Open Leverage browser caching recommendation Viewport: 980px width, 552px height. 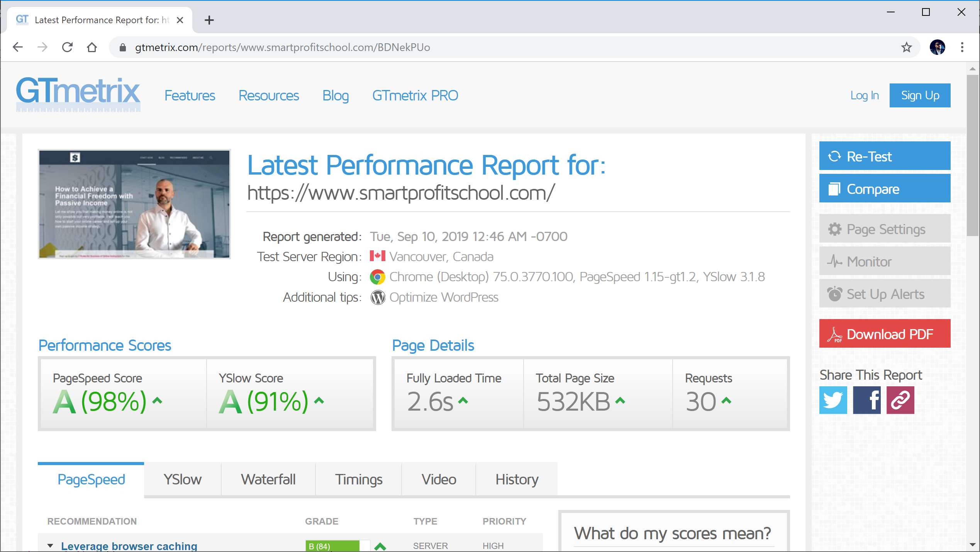129,546
